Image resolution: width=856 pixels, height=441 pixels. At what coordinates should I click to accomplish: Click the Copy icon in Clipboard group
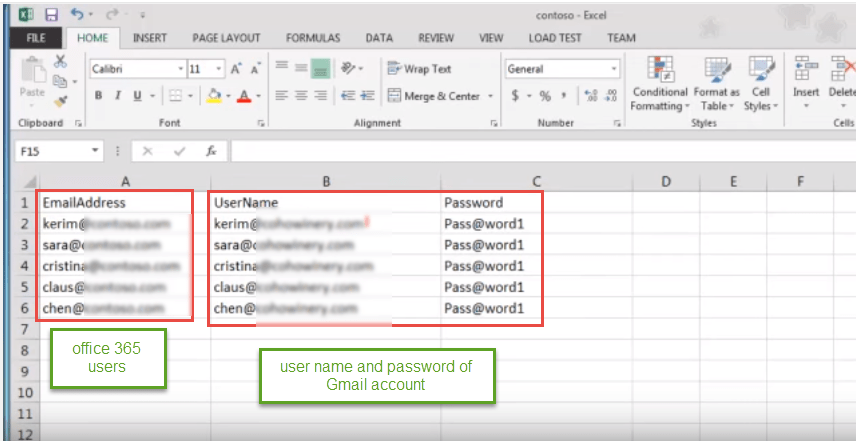coord(60,81)
